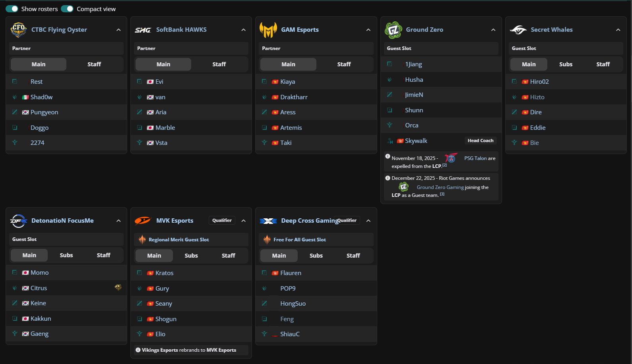Collapse the GAM Esports roster
The image size is (632, 364).
coord(368,30)
